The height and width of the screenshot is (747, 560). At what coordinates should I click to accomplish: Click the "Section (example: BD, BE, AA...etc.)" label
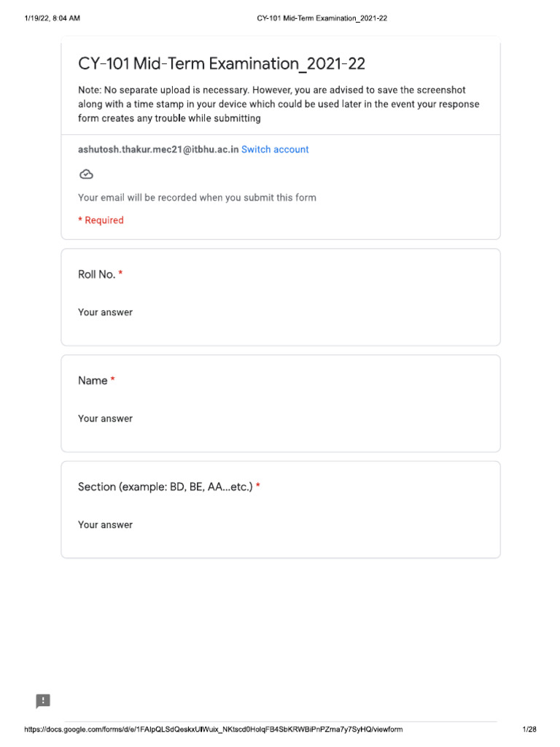pos(165,487)
